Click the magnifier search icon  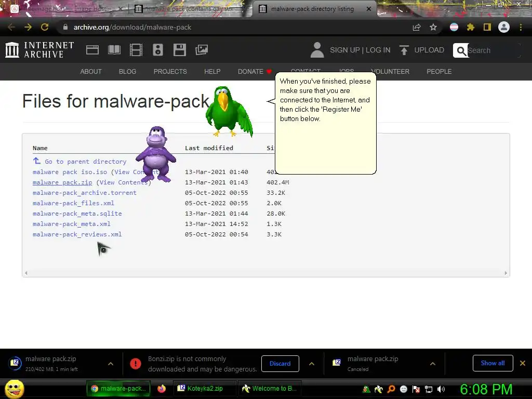461,50
